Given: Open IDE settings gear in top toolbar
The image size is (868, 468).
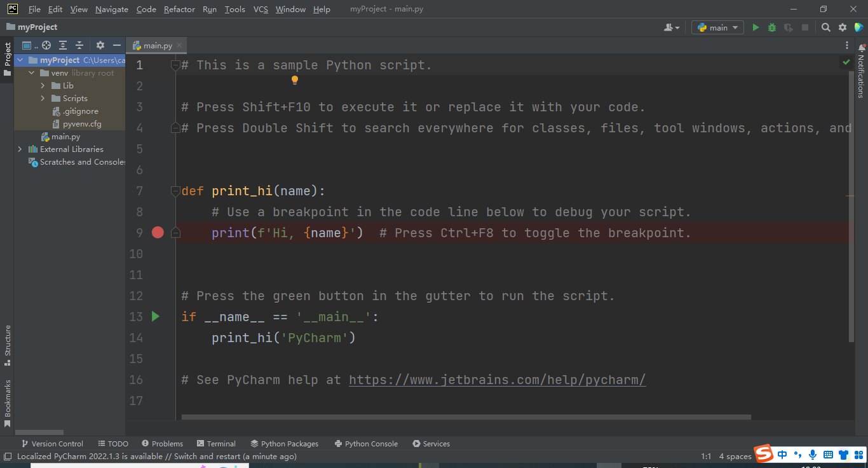Looking at the screenshot, I should pyautogui.click(x=843, y=27).
